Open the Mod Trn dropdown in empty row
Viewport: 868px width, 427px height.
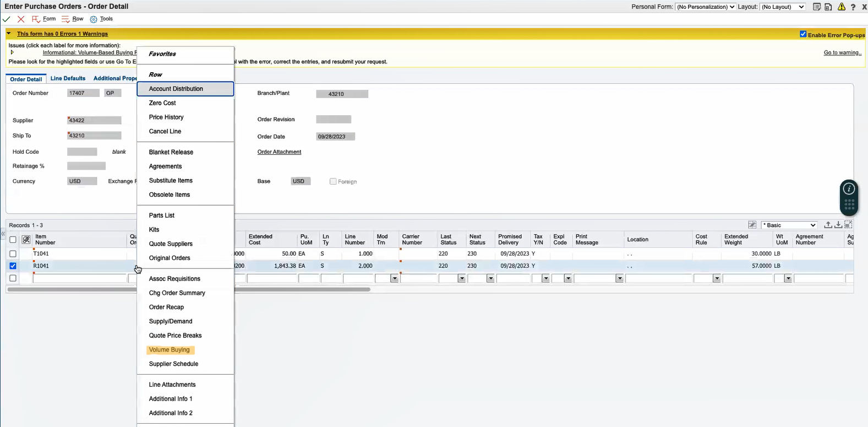point(394,279)
